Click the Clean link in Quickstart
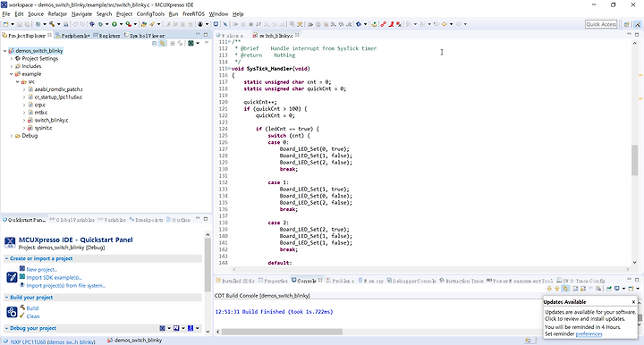644x345 pixels. (33, 316)
